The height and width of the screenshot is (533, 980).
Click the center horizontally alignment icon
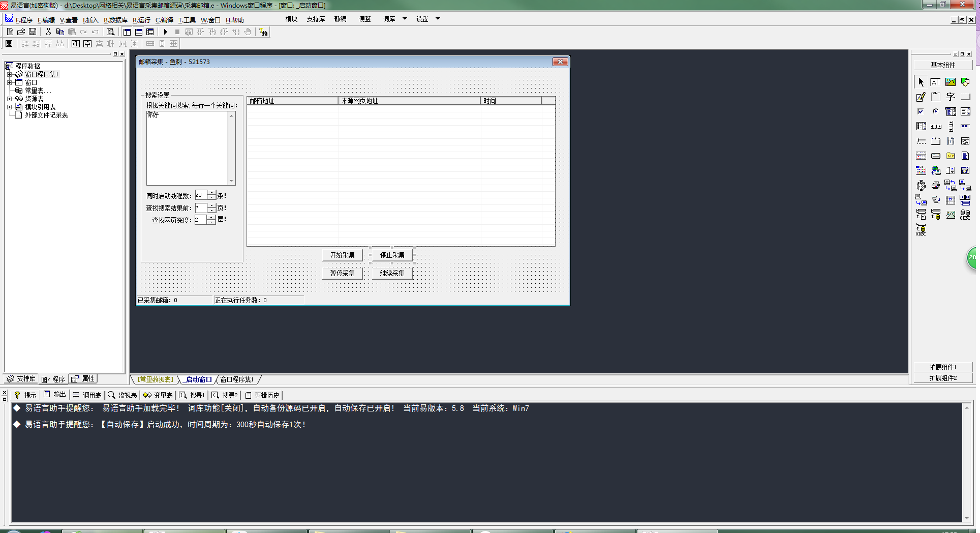coord(76,44)
